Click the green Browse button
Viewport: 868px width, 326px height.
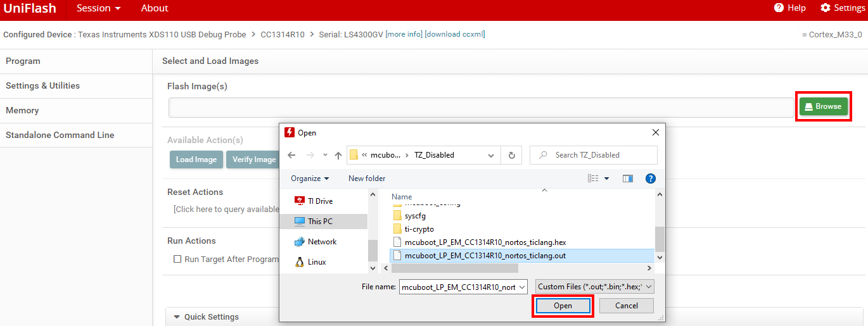tap(823, 106)
